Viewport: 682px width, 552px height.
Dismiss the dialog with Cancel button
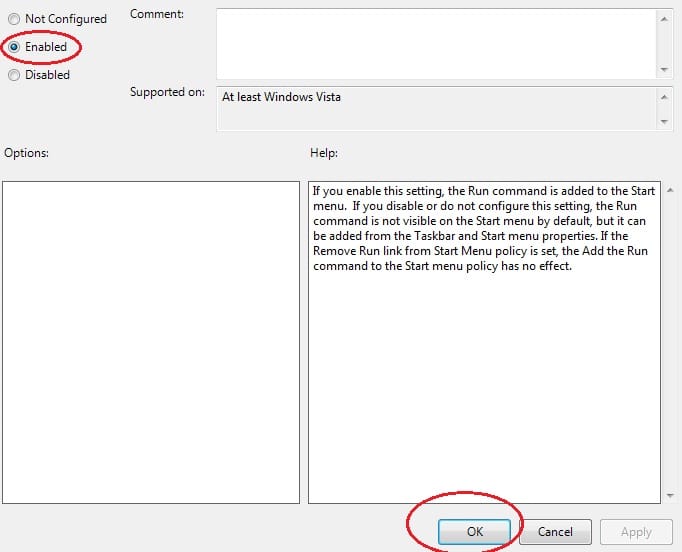tap(555, 532)
